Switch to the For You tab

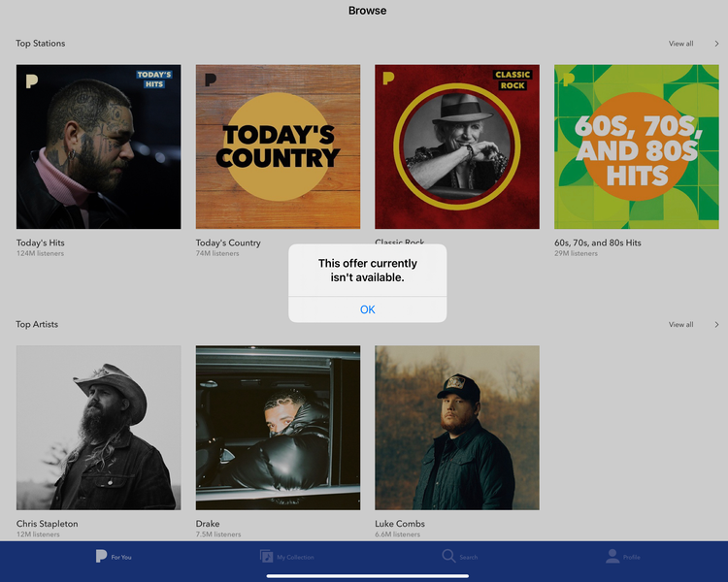114,557
